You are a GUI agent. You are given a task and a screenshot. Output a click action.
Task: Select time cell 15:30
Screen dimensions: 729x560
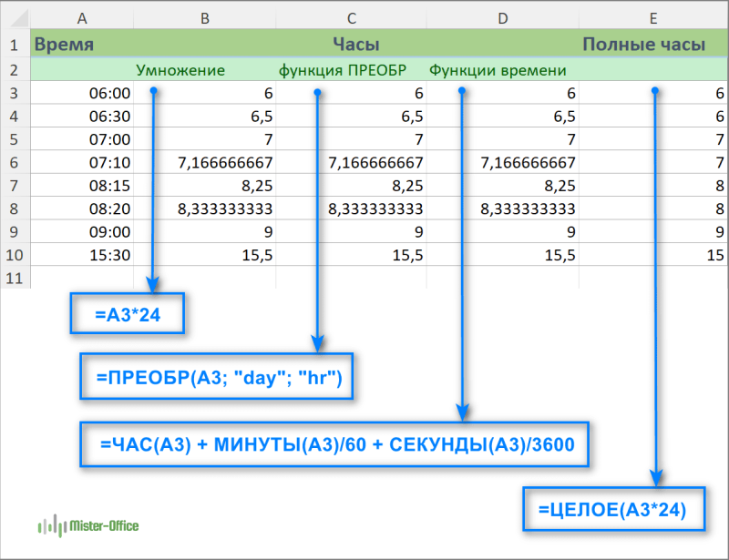click(x=82, y=255)
